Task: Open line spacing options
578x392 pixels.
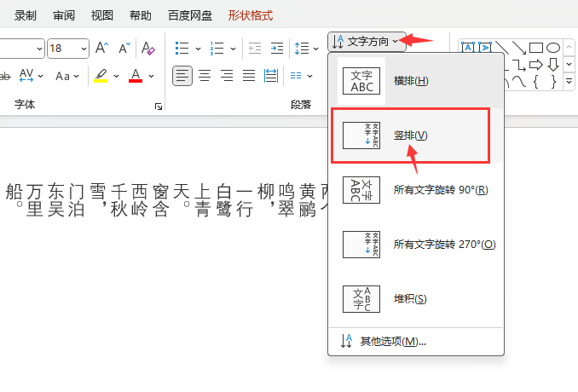Action: [x=306, y=49]
